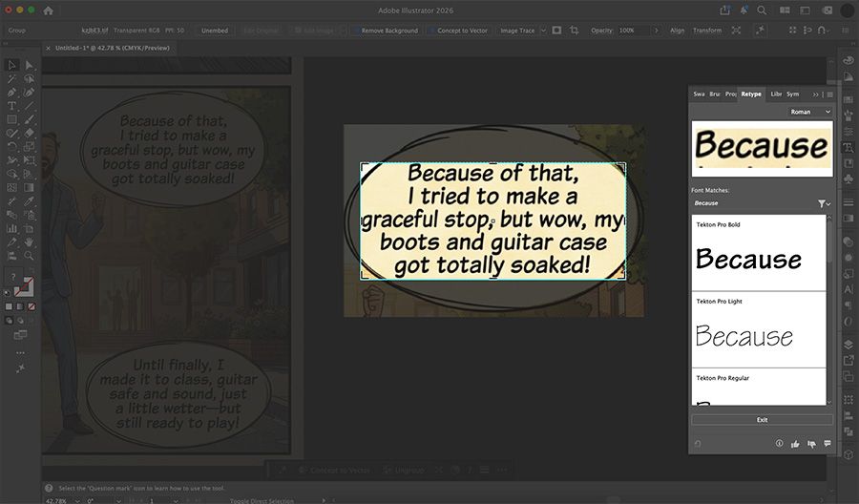859x504 pixels.
Task: Switch to the Libraries tab
Action: click(x=776, y=94)
